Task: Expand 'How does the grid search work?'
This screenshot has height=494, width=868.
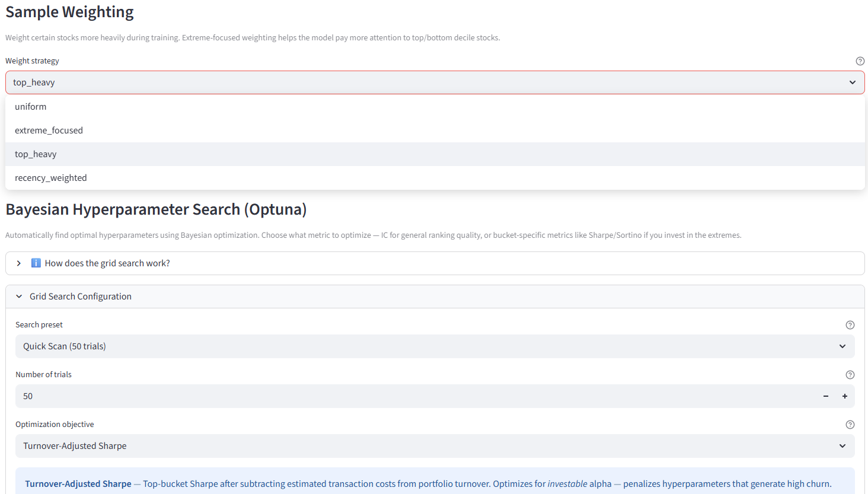Action: 107,263
